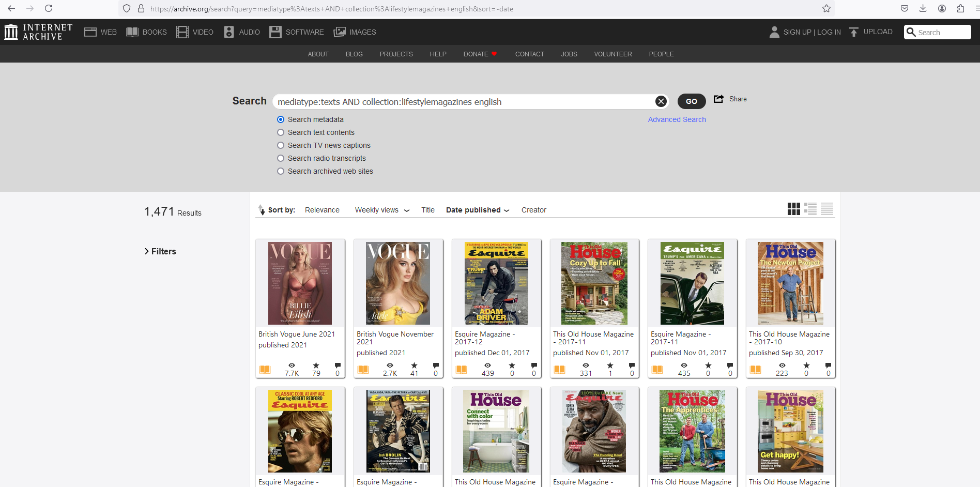Open Esquire Magazine 2017-12 cover
This screenshot has height=487, width=980.
496,283
